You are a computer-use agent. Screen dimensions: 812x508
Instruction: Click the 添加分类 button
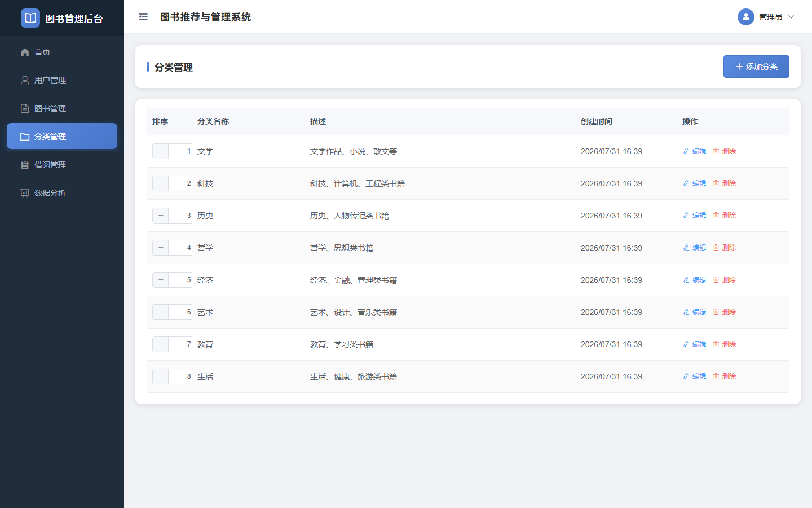[x=756, y=67]
